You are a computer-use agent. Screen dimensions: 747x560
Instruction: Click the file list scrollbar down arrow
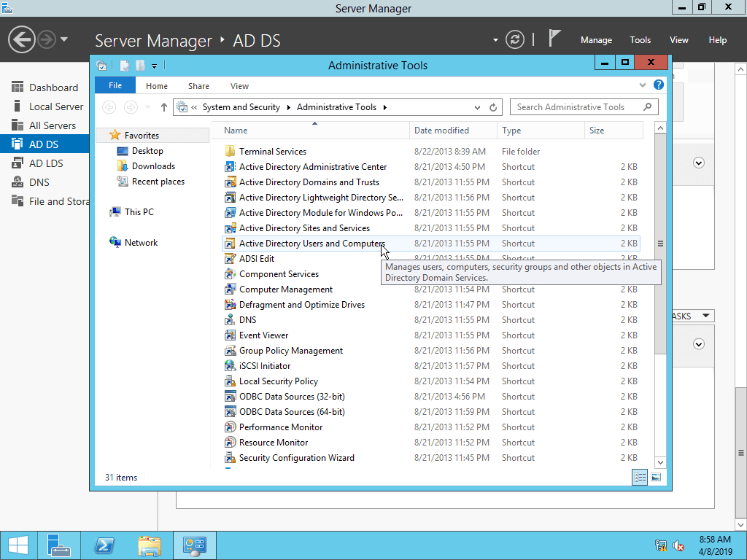pos(660,462)
